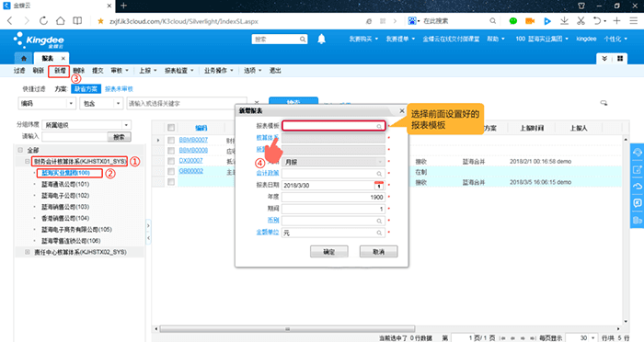This screenshot has width=644, height=342.
Task: Click the lookup magnifier in the 金额单位 field
Action: [379, 233]
